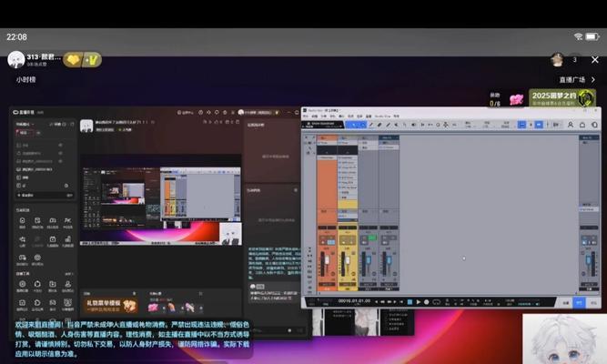Tap the gold heart fan badge
607x364 pixels.
tap(73, 60)
